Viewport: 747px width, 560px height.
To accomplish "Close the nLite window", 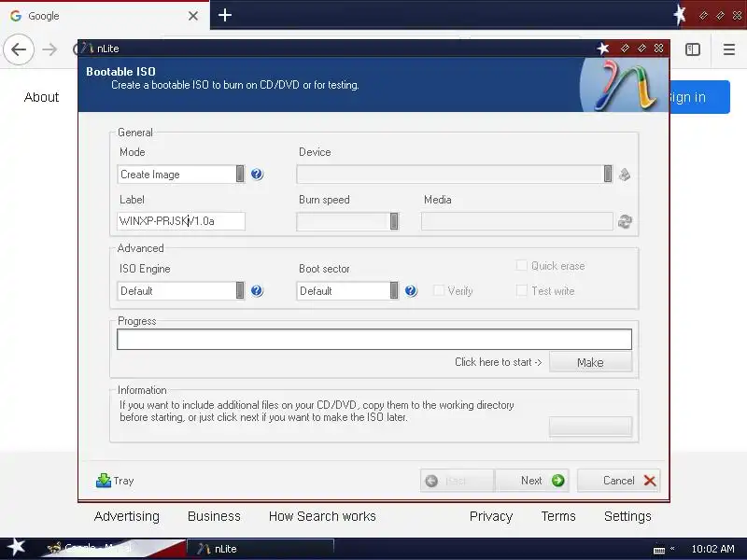I will (x=659, y=49).
